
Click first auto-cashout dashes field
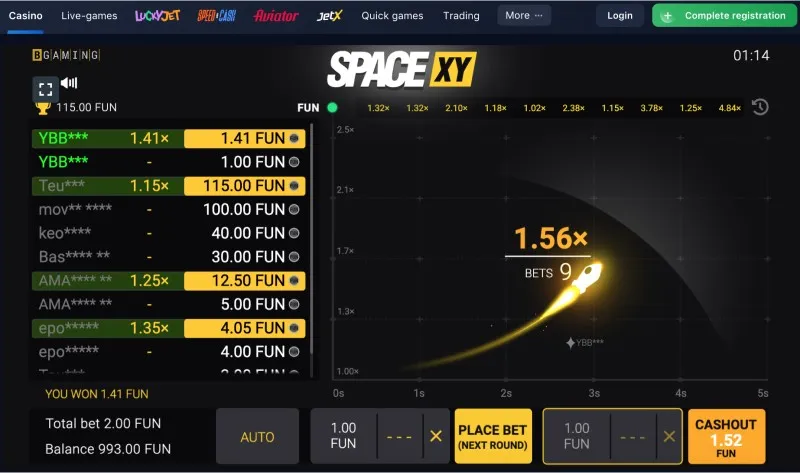point(399,437)
